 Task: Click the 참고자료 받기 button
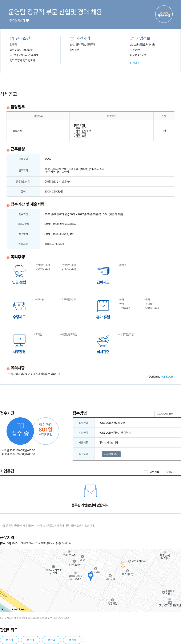111,454
